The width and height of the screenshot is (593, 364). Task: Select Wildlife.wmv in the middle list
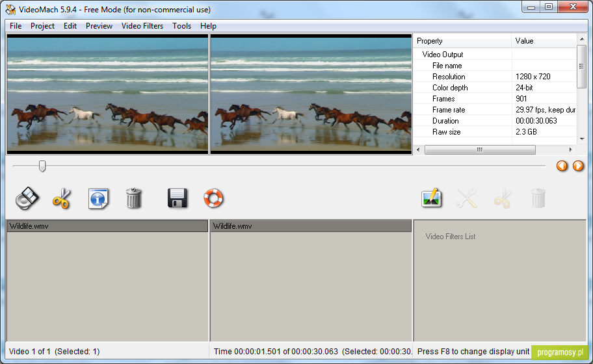point(311,226)
